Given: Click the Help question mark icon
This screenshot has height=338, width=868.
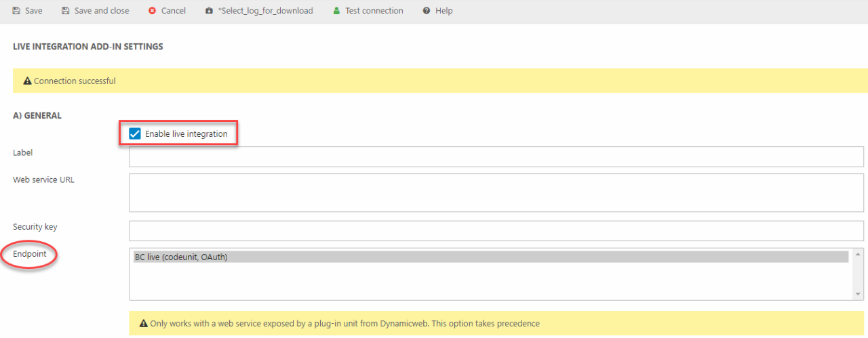Looking at the screenshot, I should (426, 11).
